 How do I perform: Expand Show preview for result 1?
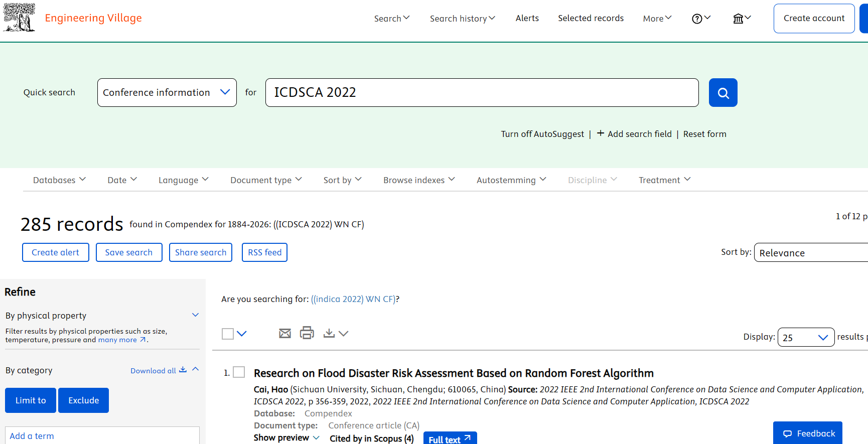(x=286, y=437)
